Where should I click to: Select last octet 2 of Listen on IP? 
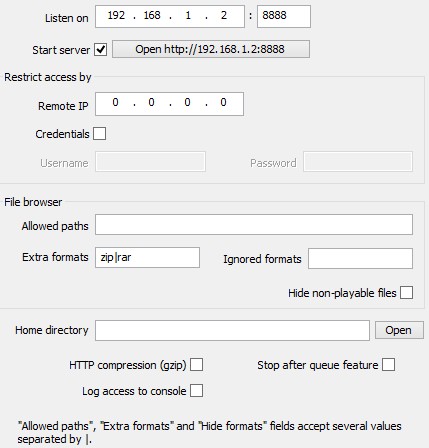pos(224,15)
